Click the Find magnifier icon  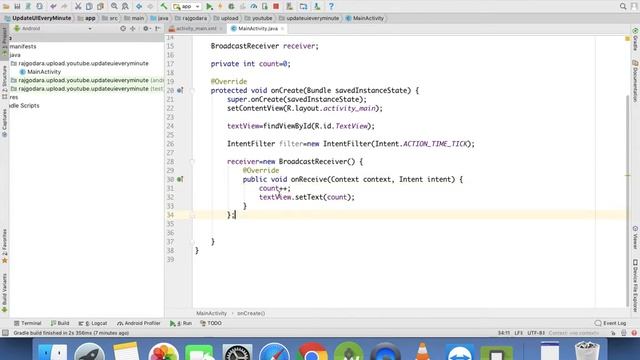coord(114,6)
